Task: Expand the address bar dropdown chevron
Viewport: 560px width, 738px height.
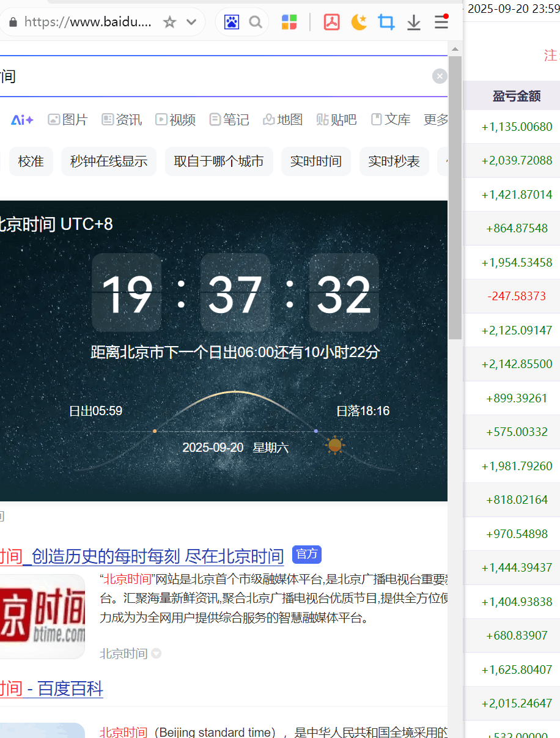Action: click(191, 23)
